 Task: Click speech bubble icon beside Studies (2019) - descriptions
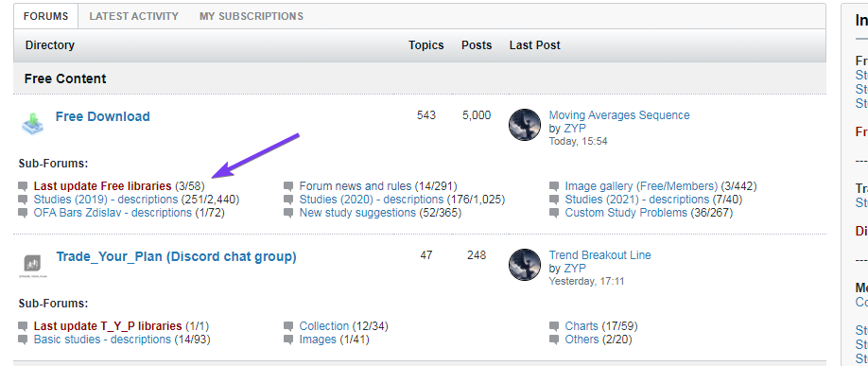(x=23, y=200)
